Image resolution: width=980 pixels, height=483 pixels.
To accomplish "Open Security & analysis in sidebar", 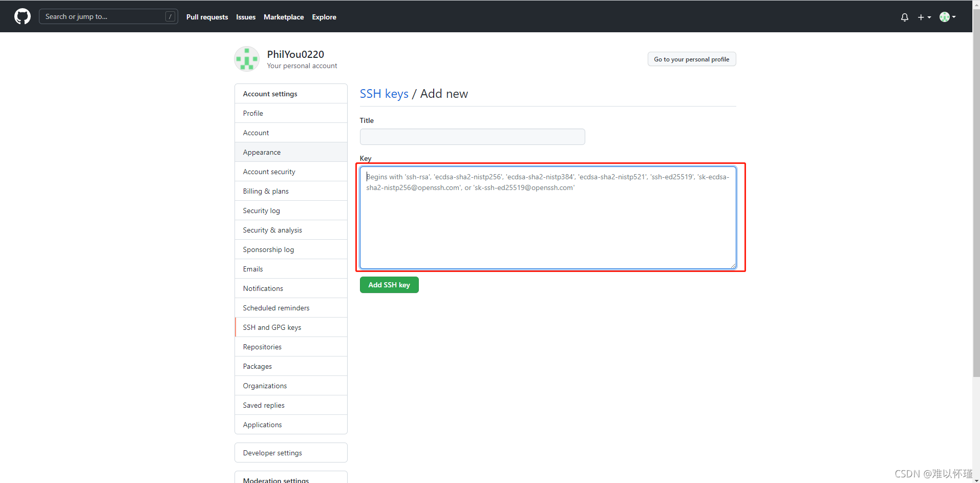I will tap(291, 230).
